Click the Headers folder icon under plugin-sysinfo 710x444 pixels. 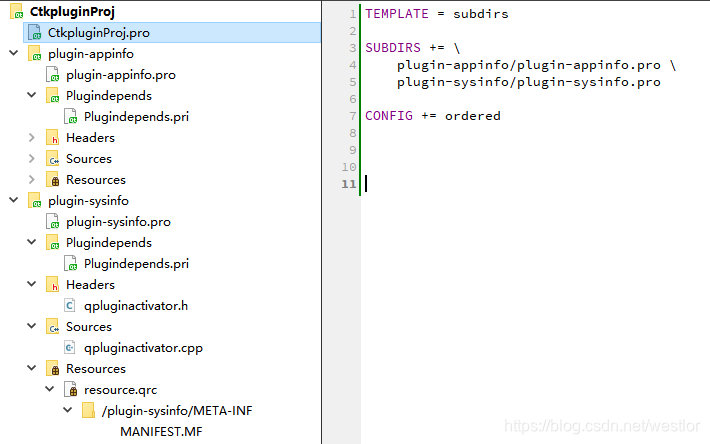[x=53, y=285]
